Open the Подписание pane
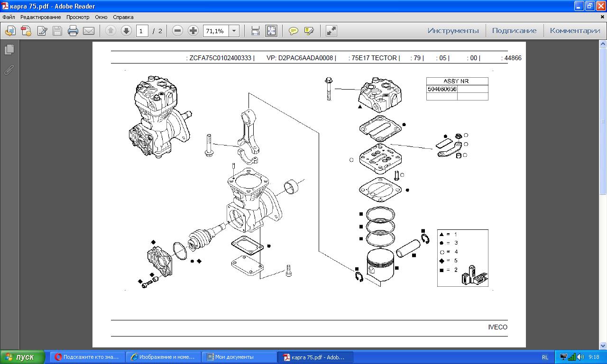 pos(514,31)
